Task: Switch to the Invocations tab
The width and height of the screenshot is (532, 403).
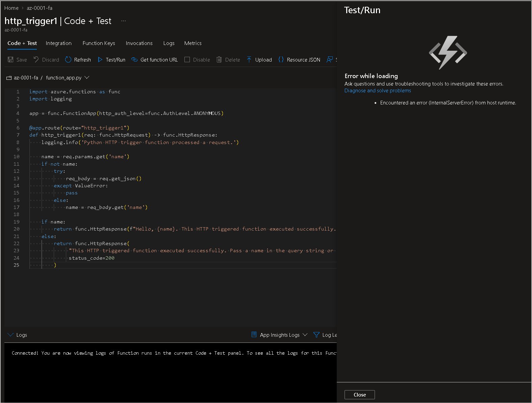Action: coord(139,43)
